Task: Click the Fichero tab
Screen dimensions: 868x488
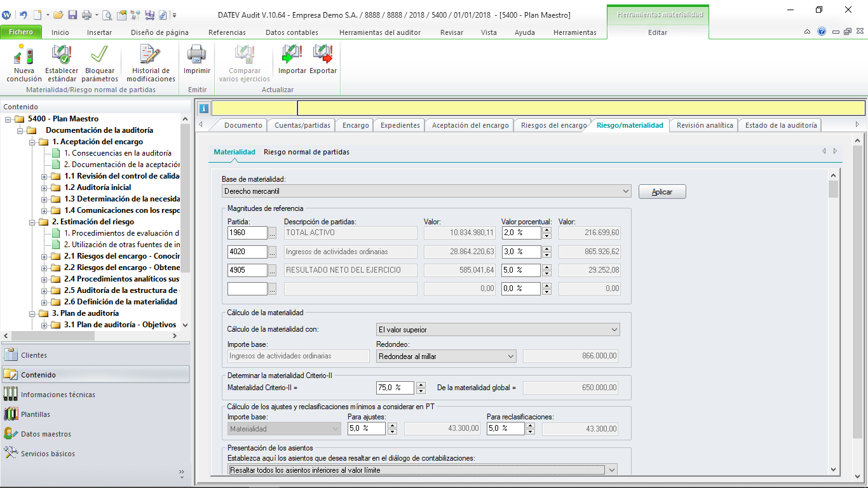Action: pos(21,32)
